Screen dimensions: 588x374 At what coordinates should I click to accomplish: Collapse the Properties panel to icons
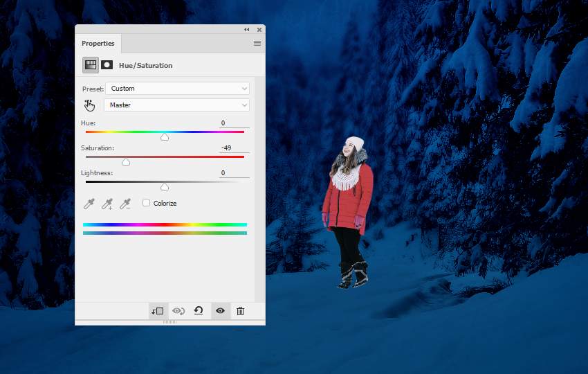tap(247, 29)
